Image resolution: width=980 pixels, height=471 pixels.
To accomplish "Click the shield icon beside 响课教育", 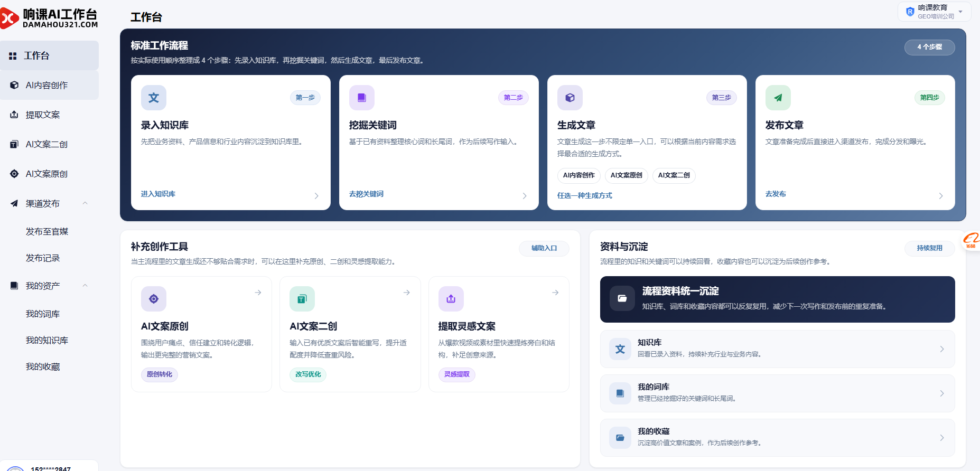I will coord(910,12).
